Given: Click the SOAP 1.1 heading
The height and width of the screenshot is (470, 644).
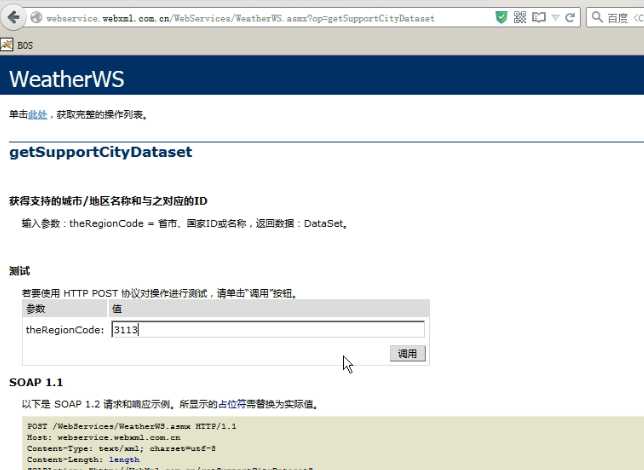Looking at the screenshot, I should [x=36, y=382].
